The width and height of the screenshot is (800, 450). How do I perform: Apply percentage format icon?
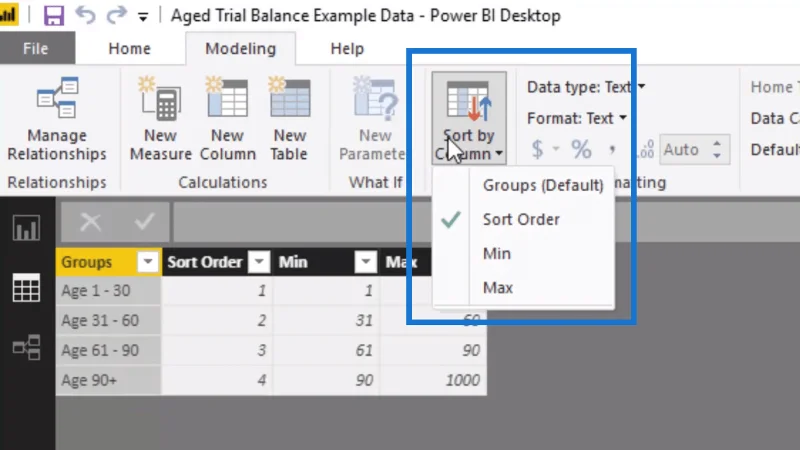[x=581, y=149]
